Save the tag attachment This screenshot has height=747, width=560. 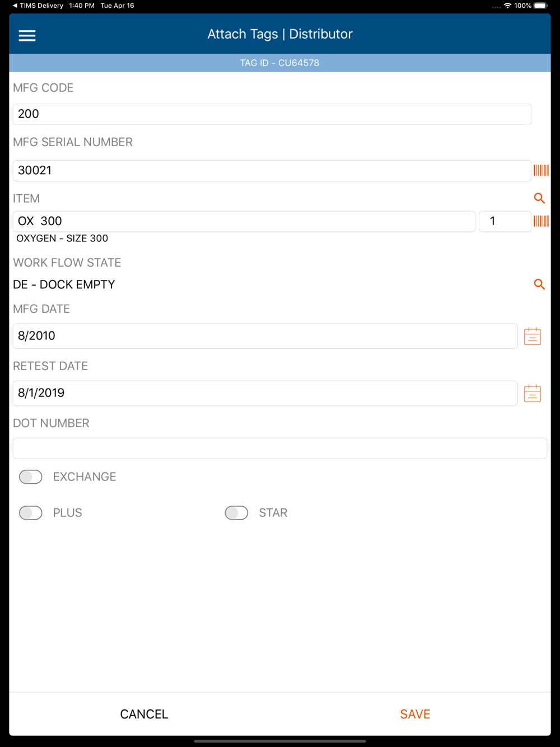pos(415,714)
